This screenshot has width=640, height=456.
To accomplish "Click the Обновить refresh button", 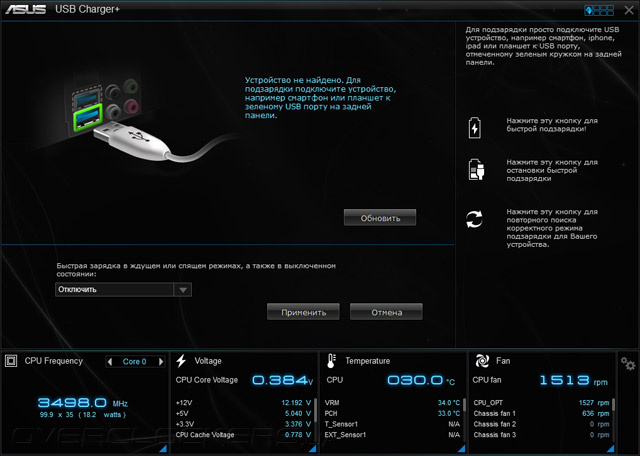I will (380, 218).
